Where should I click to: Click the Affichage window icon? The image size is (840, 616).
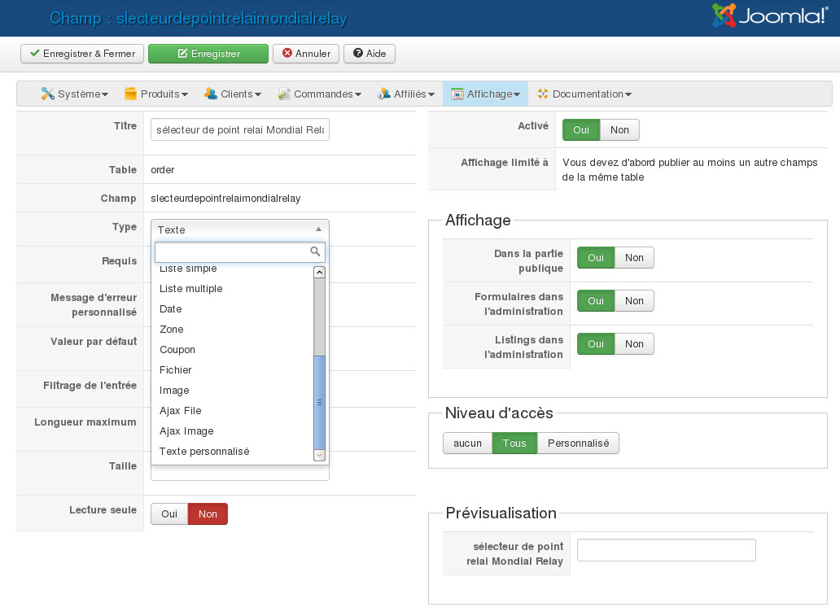click(x=457, y=94)
